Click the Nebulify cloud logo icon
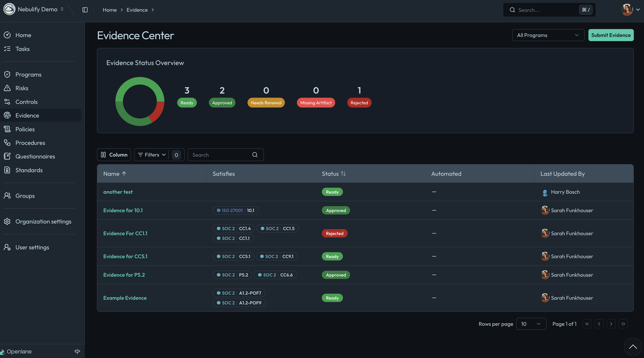644x358 pixels. tap(9, 9)
